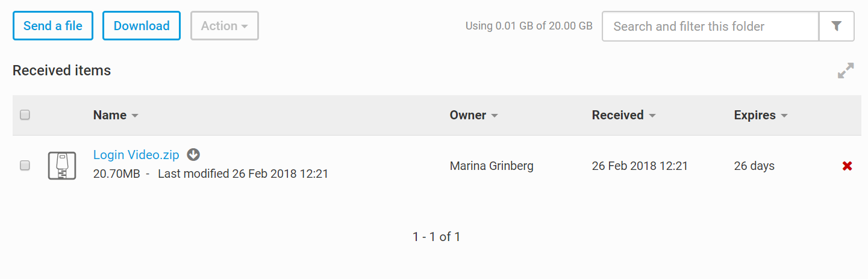Open the Login Video.zip link
Viewport: 868px width, 279px height.
point(136,155)
